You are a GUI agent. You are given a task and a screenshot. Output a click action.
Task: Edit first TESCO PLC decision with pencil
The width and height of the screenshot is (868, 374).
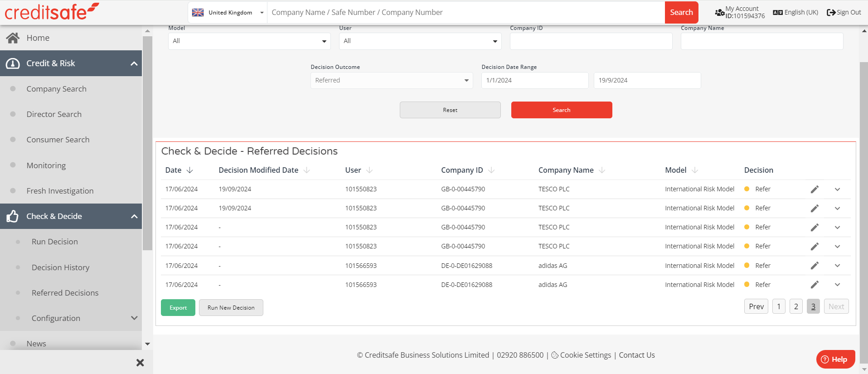point(815,189)
